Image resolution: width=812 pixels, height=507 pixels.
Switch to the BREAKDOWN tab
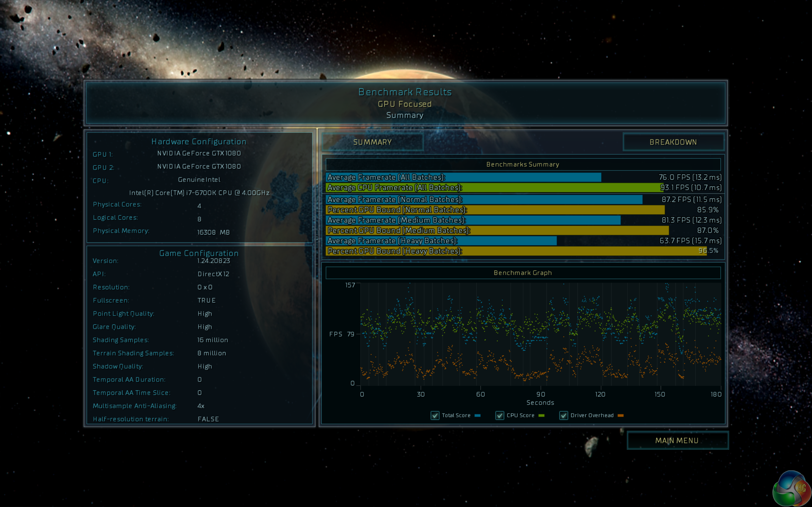click(x=673, y=142)
